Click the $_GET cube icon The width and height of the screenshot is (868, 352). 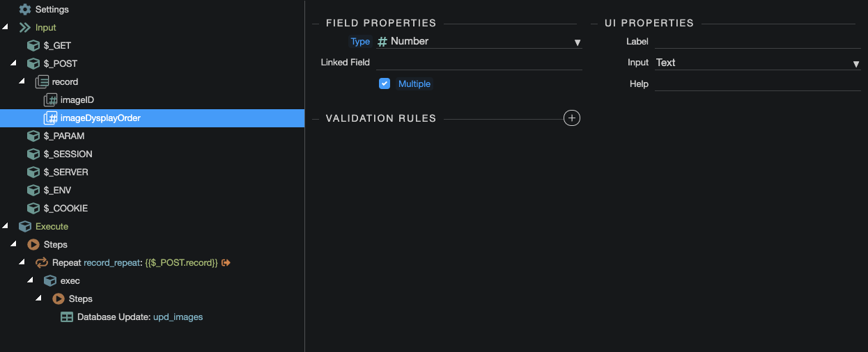pyautogui.click(x=33, y=46)
